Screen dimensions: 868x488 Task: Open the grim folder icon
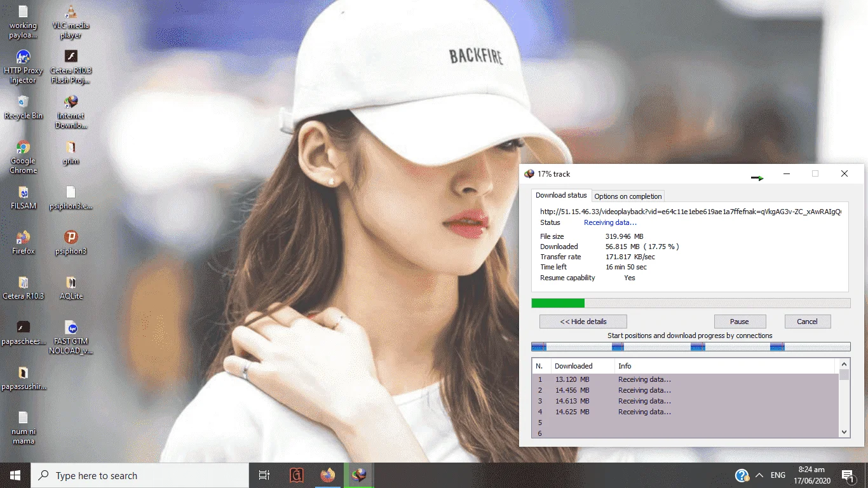(71, 152)
